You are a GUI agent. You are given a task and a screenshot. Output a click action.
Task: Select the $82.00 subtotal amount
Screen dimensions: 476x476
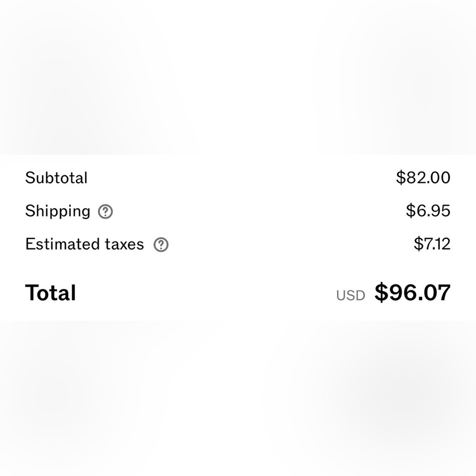(423, 178)
